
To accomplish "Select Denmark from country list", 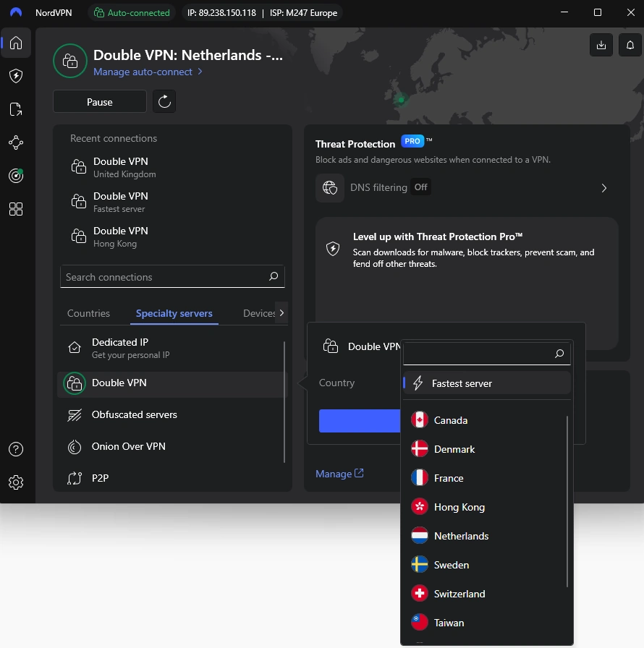I will [487, 449].
